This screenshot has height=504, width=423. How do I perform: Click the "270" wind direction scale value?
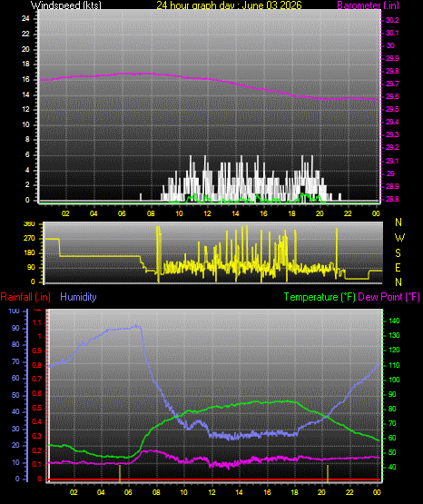tap(29, 239)
